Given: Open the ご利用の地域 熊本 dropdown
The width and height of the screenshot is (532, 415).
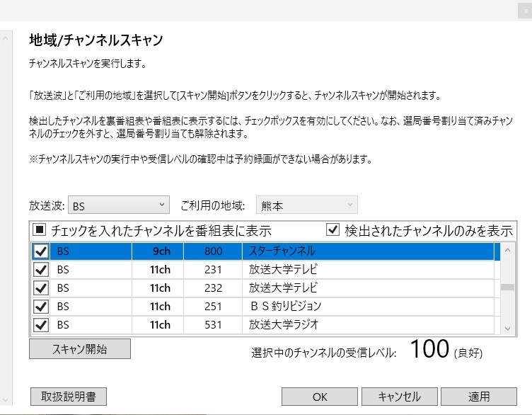Looking at the screenshot, I should tap(307, 205).
